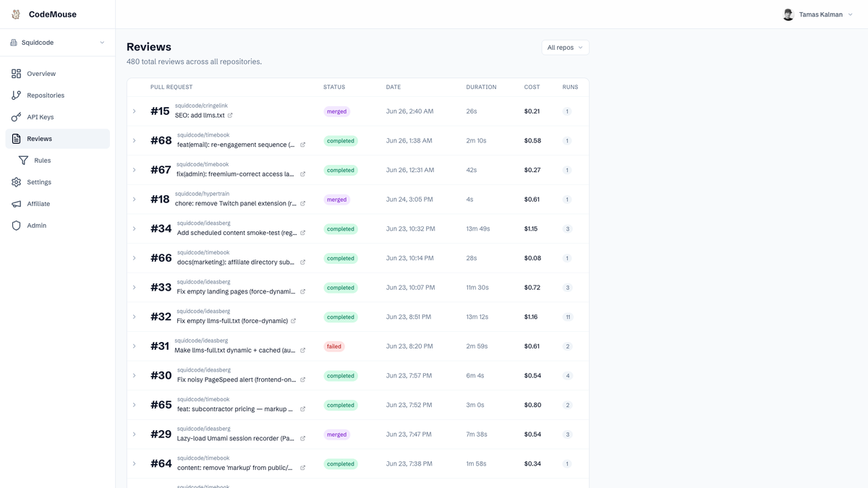Image resolution: width=868 pixels, height=488 pixels.
Task: Open external link icon for PR #68
Action: pyautogui.click(x=302, y=145)
